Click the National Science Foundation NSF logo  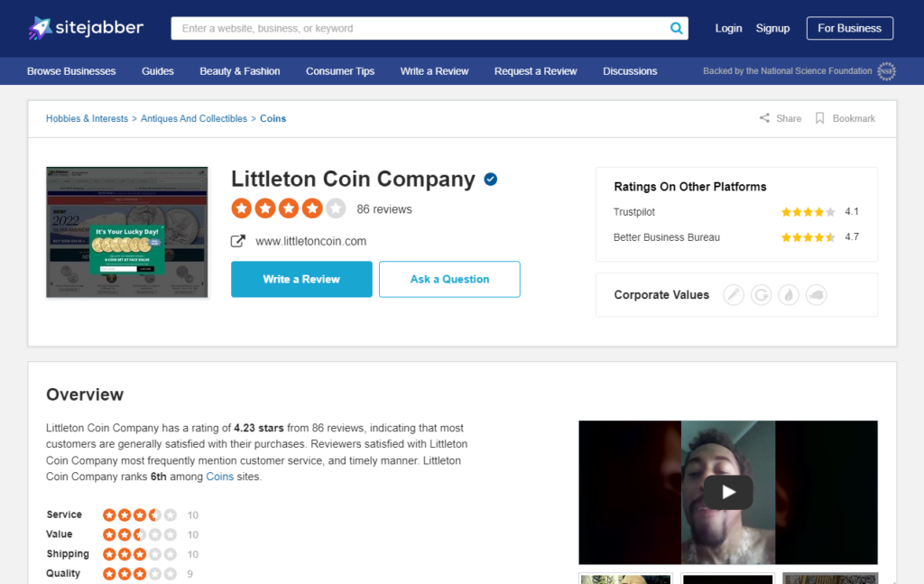point(886,71)
